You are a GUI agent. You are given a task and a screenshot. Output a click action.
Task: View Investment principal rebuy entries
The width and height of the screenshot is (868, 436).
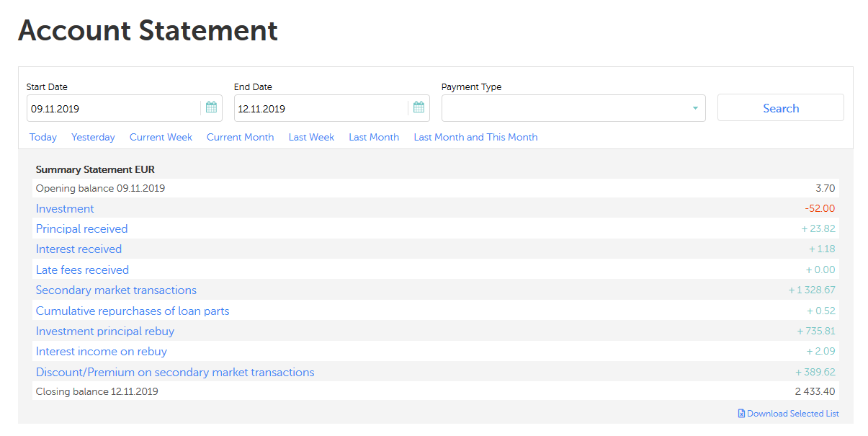coord(105,331)
